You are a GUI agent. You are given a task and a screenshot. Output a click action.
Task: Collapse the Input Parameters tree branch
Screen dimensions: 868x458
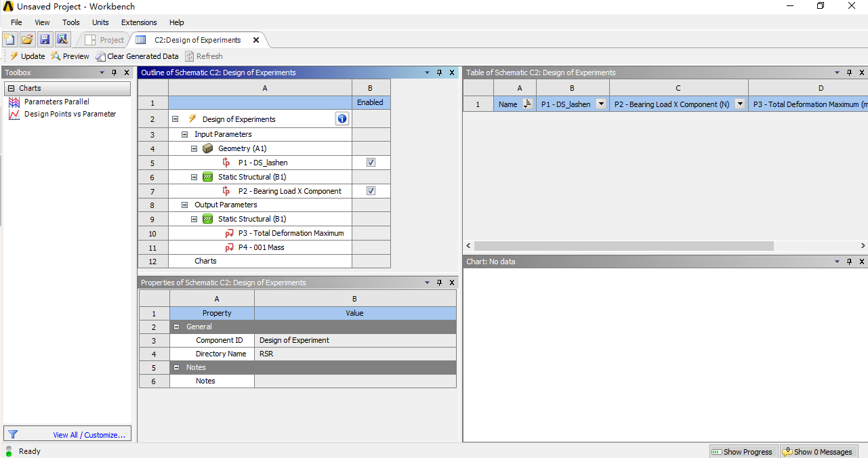(184, 133)
